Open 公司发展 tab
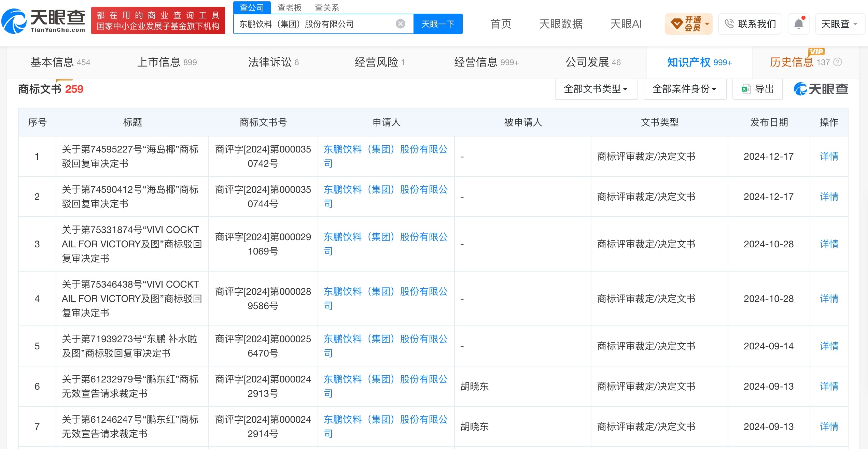Viewport: 868px width, 449px height. point(593,62)
